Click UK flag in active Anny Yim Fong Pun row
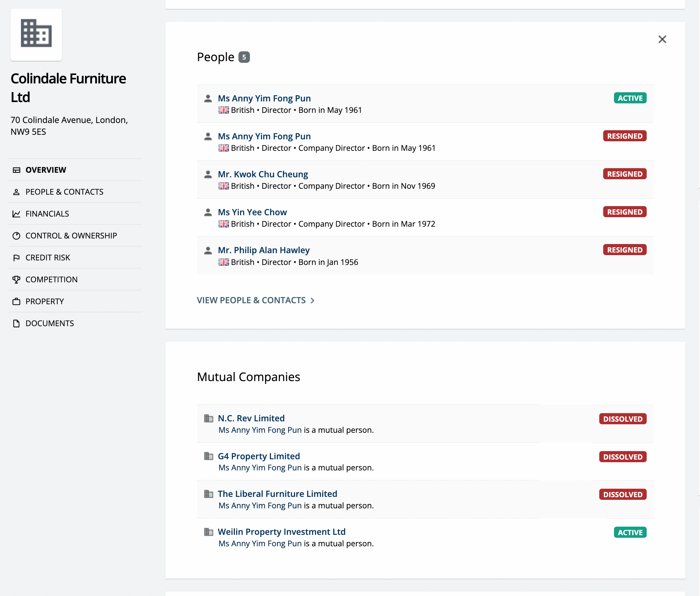 (224, 110)
